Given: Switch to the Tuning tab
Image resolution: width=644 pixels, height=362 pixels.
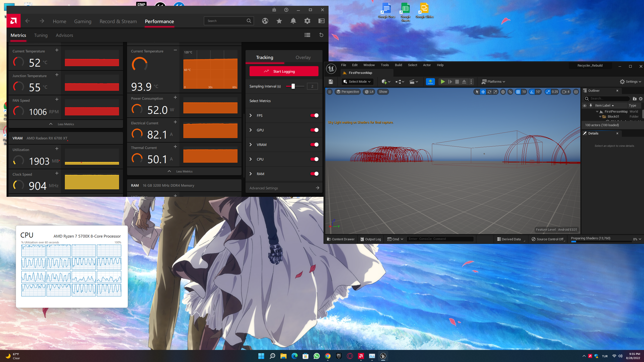Looking at the screenshot, I should (x=41, y=35).
